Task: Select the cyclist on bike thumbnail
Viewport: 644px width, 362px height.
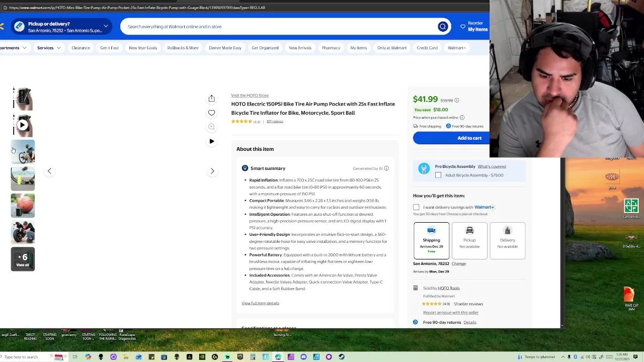Action: pyautogui.click(x=23, y=152)
